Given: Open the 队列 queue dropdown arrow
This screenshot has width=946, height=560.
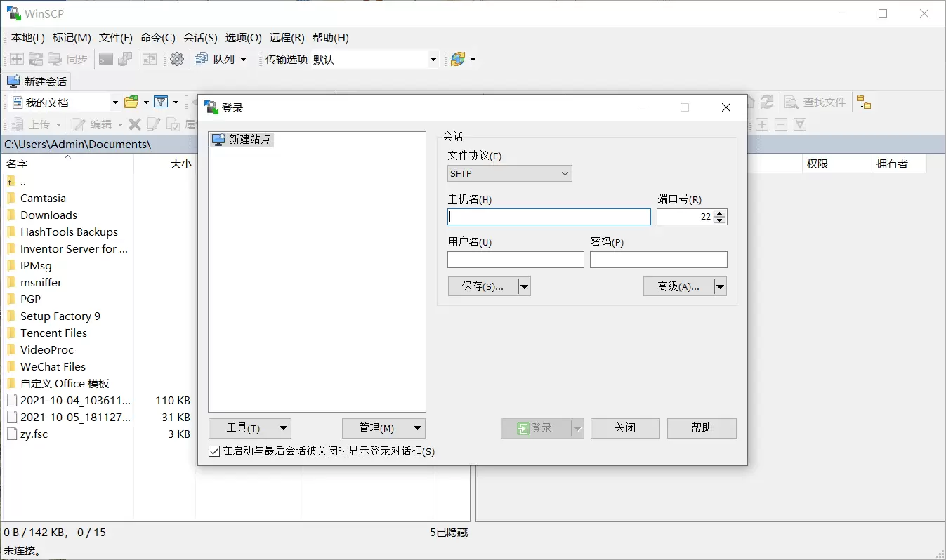Looking at the screenshot, I should pyautogui.click(x=243, y=60).
